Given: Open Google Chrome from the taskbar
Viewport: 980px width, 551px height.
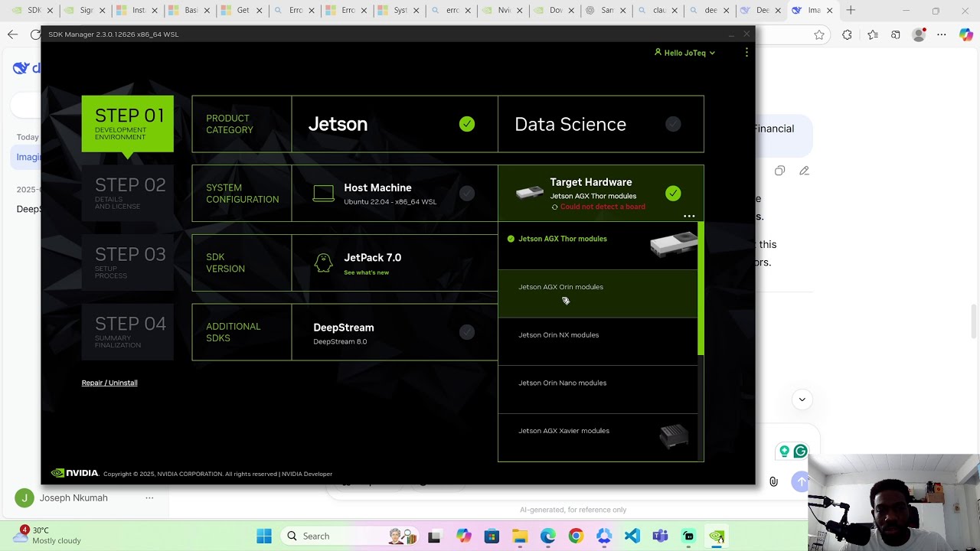Looking at the screenshot, I should tap(576, 536).
